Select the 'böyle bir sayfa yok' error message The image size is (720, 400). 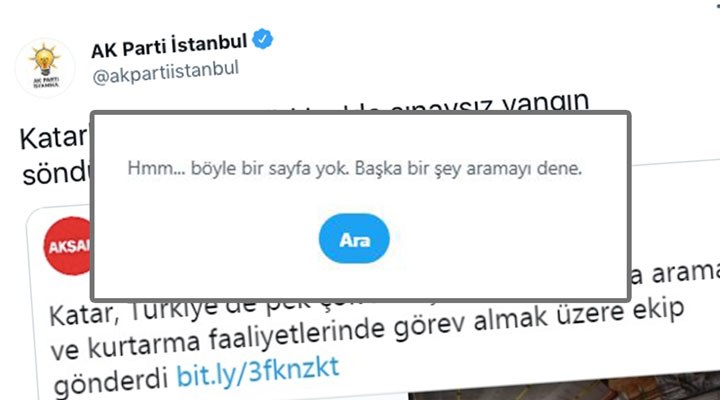pyautogui.click(x=354, y=168)
